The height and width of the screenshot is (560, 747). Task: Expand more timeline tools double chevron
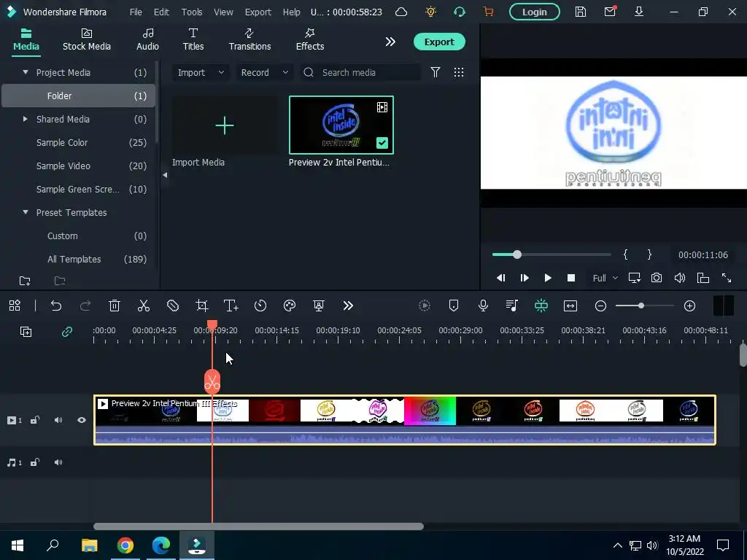pos(348,306)
